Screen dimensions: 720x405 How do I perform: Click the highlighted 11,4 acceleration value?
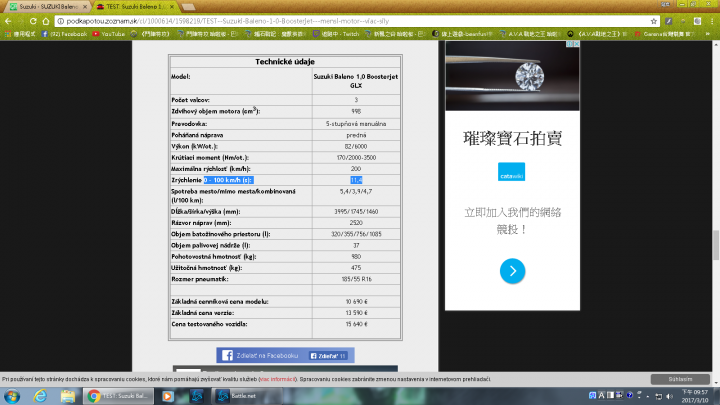pos(356,180)
